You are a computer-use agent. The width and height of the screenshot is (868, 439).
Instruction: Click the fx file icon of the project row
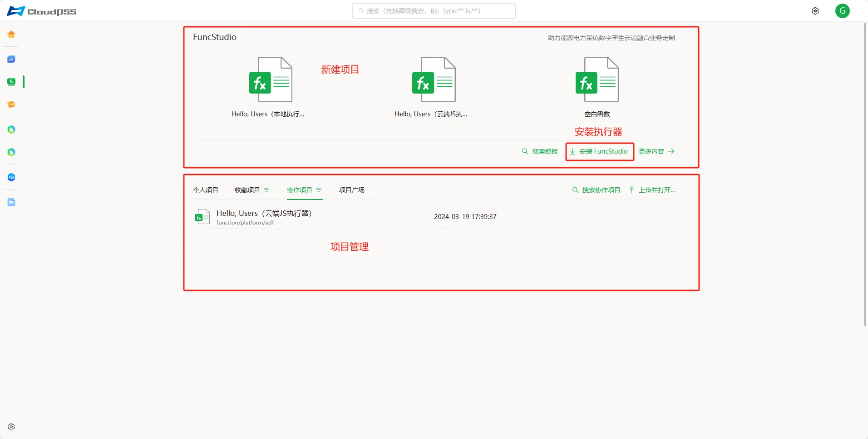pyautogui.click(x=202, y=217)
